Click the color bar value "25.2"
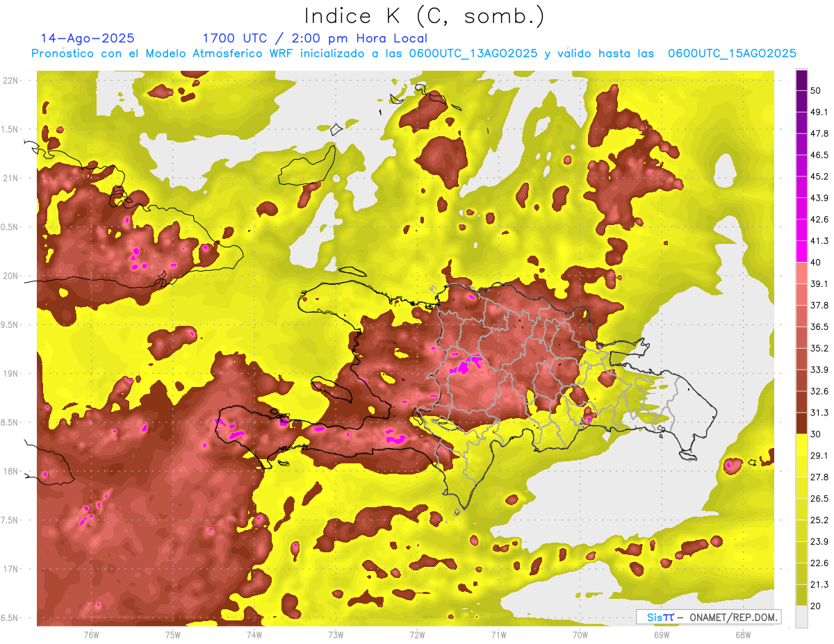 [x=819, y=520]
